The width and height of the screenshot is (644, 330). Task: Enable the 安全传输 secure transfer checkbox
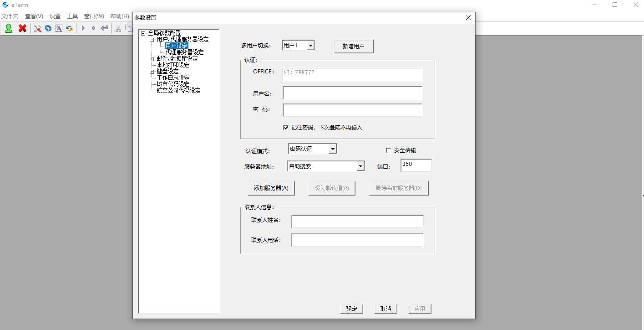(389, 150)
